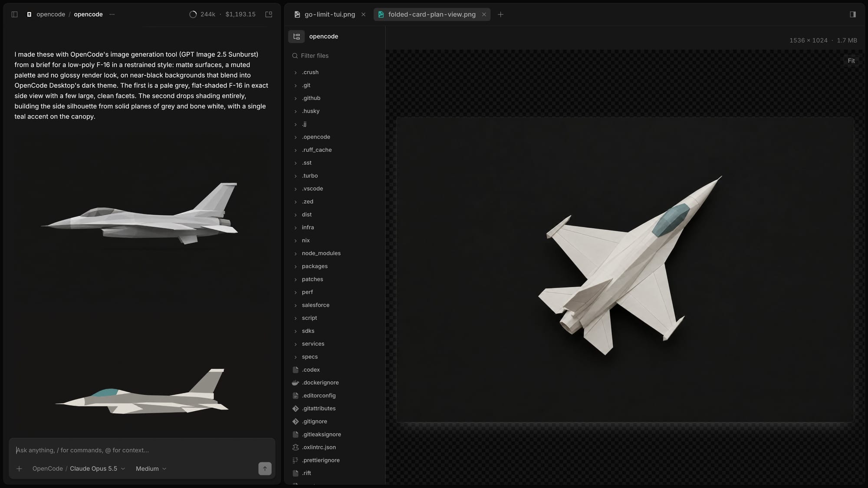Click the .gitleaksignore file icon
This screenshot has width=868, height=488.
tap(296, 434)
